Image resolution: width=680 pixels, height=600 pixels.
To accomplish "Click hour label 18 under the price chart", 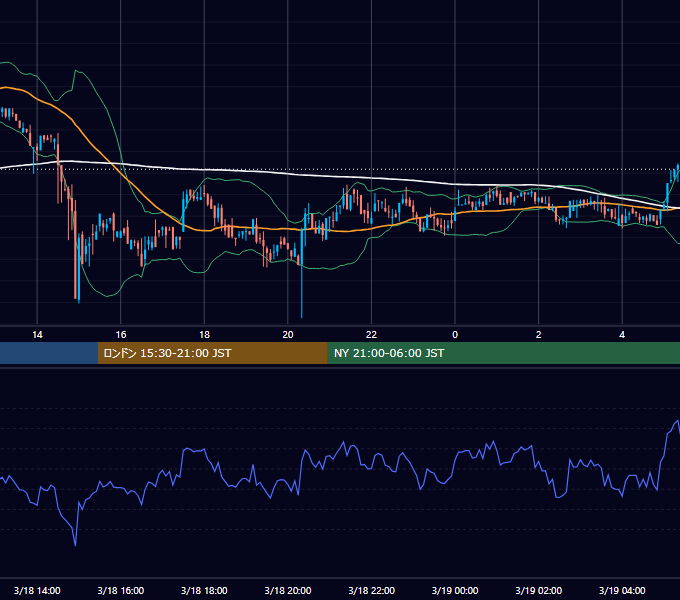I will tap(204, 335).
